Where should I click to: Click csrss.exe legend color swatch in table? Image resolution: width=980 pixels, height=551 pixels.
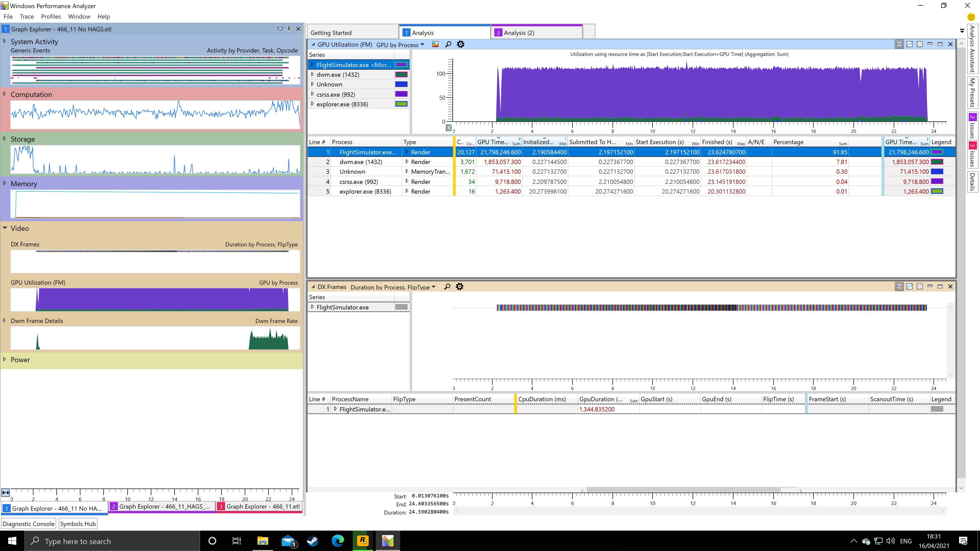pos(937,181)
